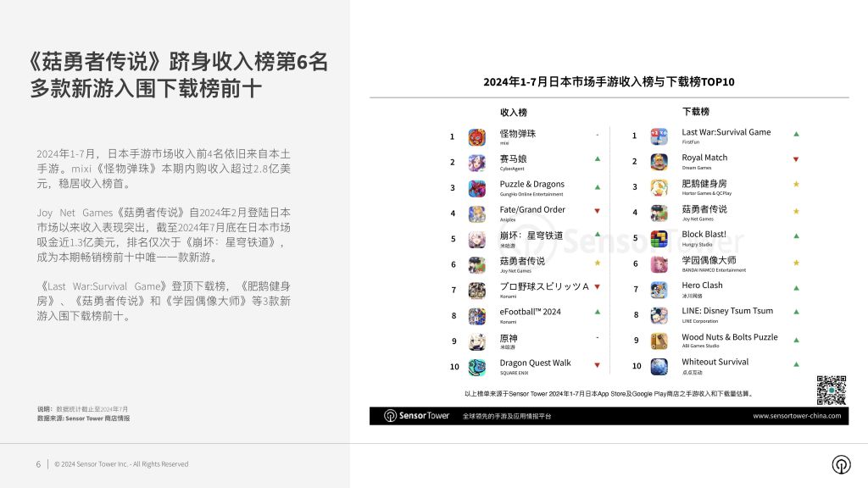
Task: Click the yellow star beside 肥鹅健身房
Action: click(796, 184)
